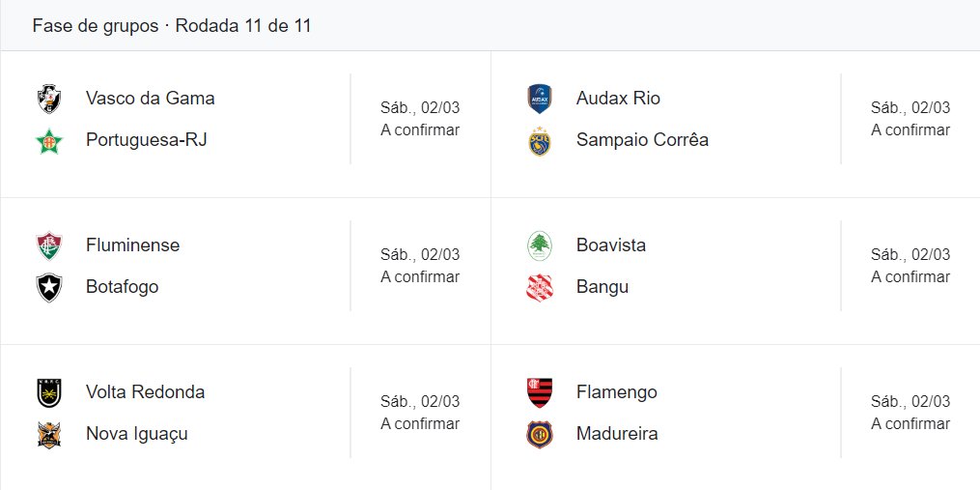Image resolution: width=980 pixels, height=490 pixels.
Task: Open the Vasco da Gama team name
Action: 151,99
